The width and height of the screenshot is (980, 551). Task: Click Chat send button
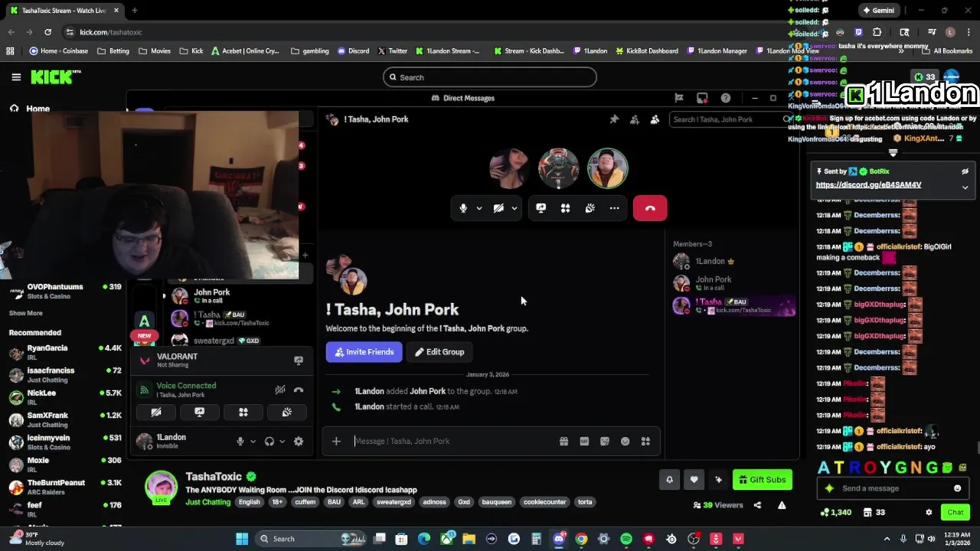(x=955, y=512)
